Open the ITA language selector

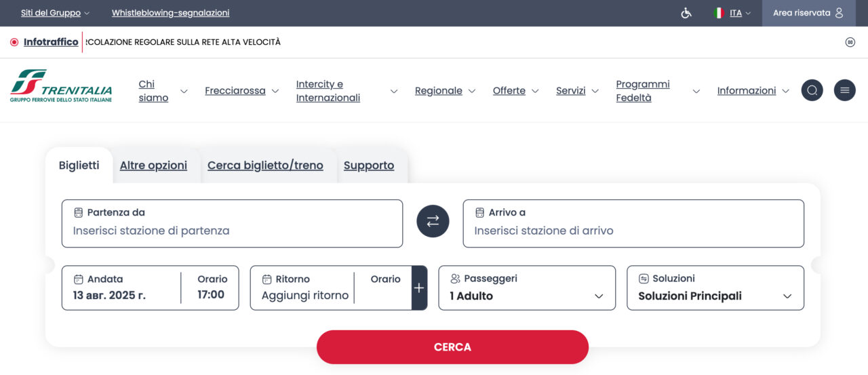(x=740, y=13)
